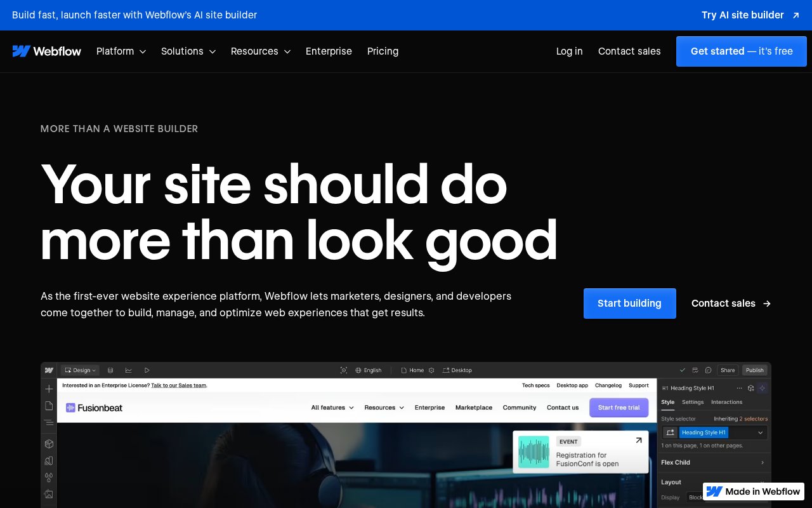812x508 pixels.
Task: Click the Get started — it's free button
Action: (x=742, y=51)
